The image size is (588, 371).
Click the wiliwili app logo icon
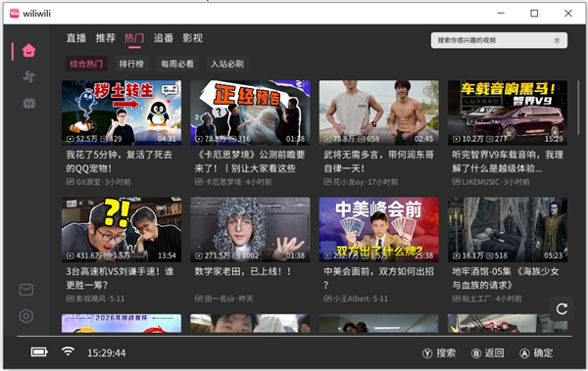pyautogui.click(x=15, y=14)
